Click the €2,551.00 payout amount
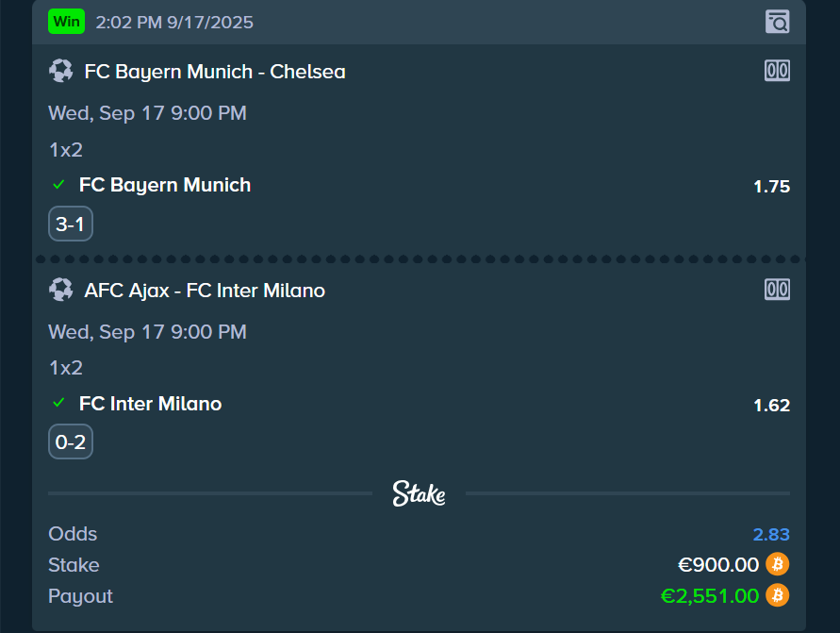 point(709,596)
